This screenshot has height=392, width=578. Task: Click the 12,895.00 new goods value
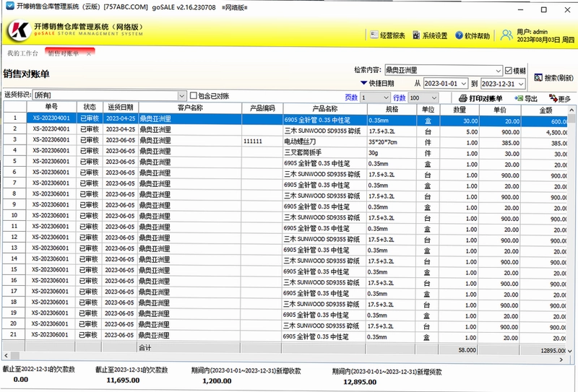360,382
